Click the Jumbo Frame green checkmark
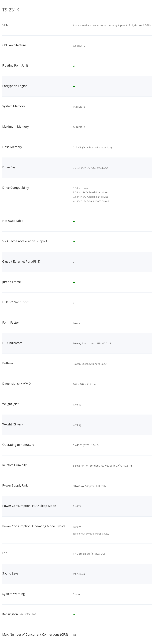The image size is (152, 644). pyautogui.click(x=74, y=282)
